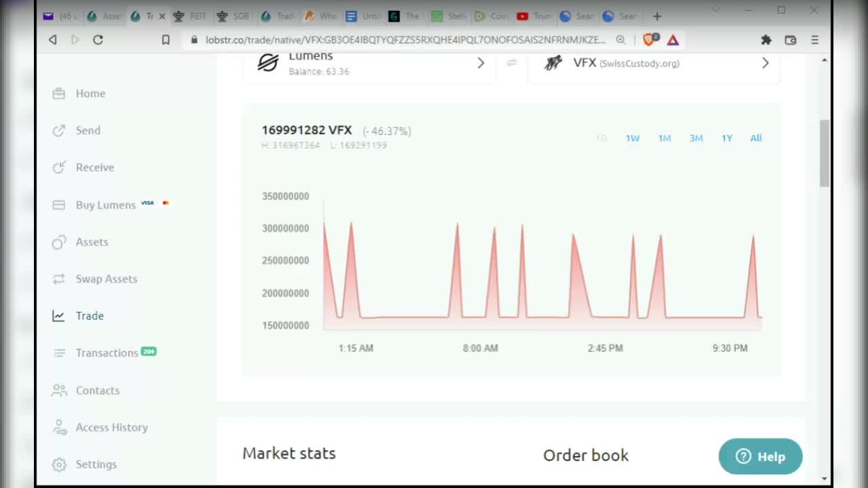Switch to the REIT browser tab
Screen dimensions: 868x488
pyautogui.click(x=189, y=16)
